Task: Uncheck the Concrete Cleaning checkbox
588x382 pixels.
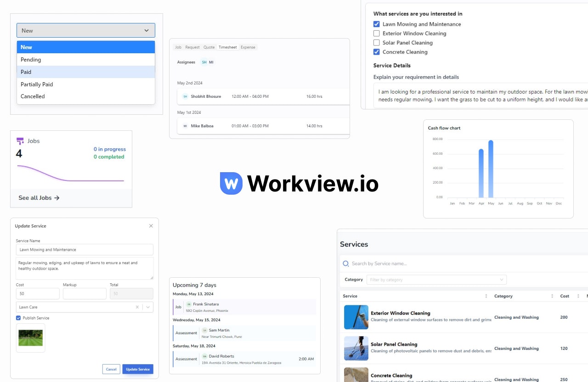Action: coord(376,52)
